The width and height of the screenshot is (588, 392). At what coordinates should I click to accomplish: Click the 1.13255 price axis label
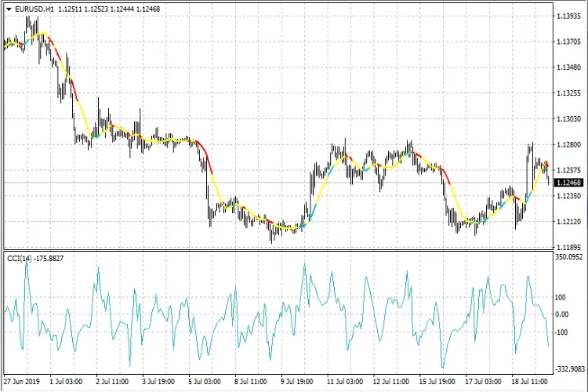point(568,93)
